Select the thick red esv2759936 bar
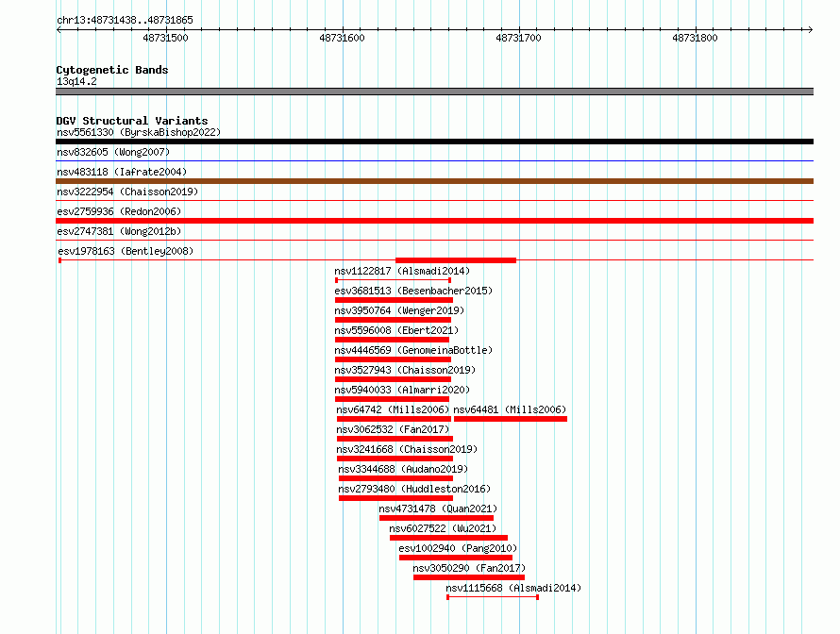Viewport: 840px width, 634px height. tap(434, 221)
